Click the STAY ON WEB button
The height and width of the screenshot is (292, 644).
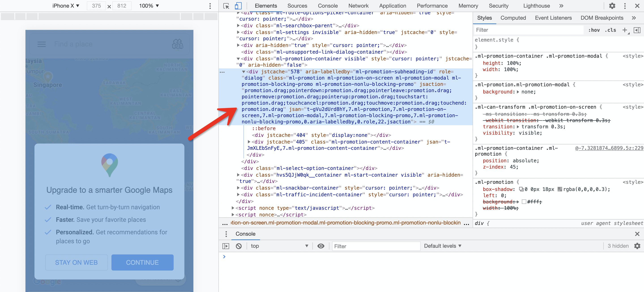[x=76, y=262]
